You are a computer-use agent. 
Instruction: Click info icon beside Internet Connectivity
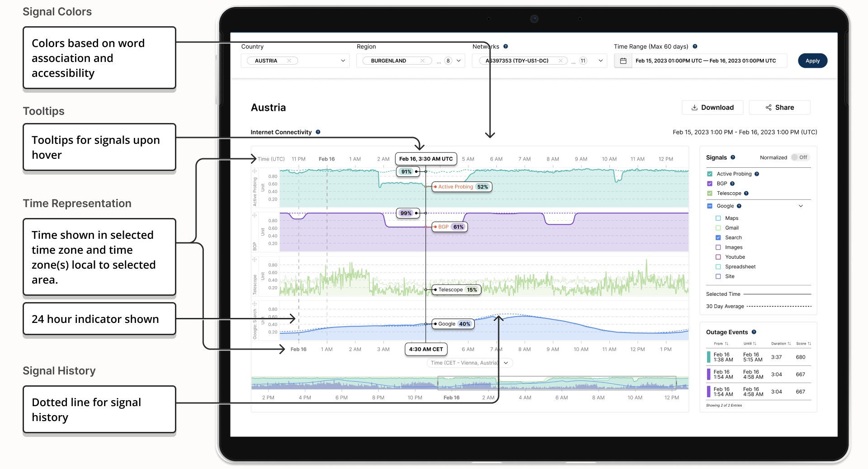(x=318, y=132)
